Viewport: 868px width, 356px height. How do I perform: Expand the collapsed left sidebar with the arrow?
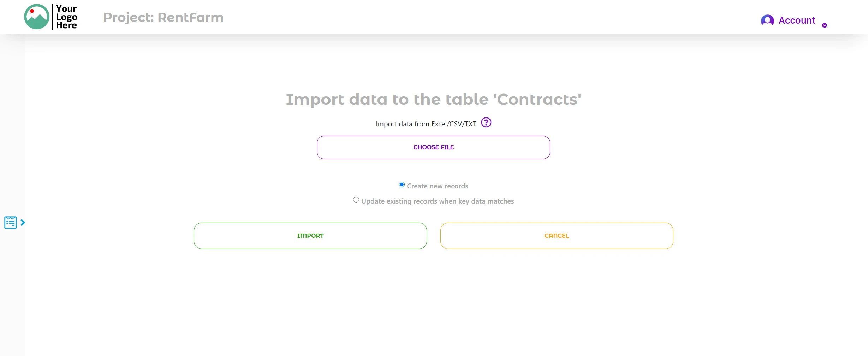click(x=23, y=223)
